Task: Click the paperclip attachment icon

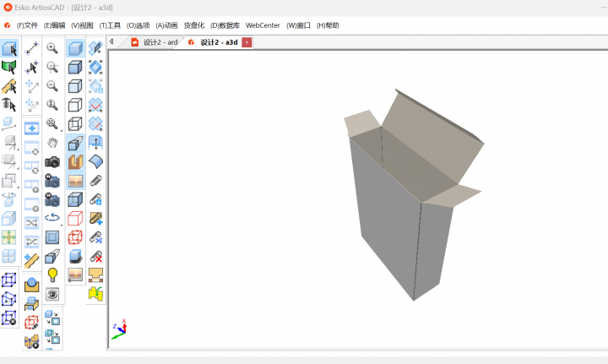Action: [x=95, y=181]
